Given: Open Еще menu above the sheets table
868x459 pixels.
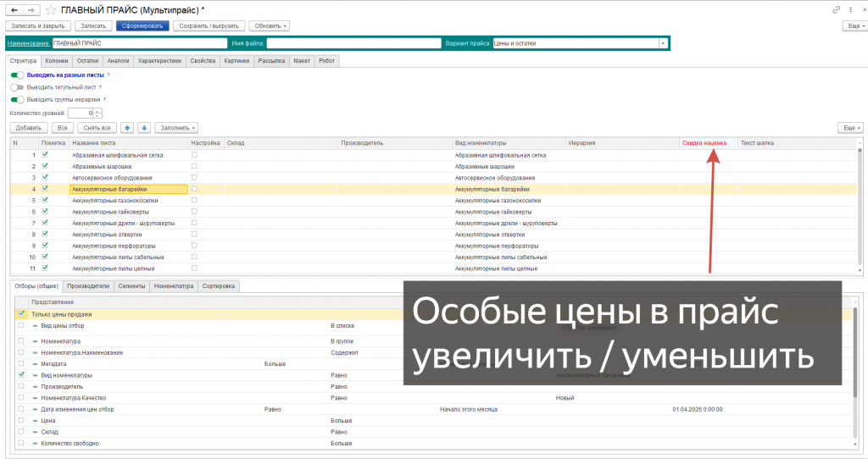Looking at the screenshot, I should tap(851, 128).
